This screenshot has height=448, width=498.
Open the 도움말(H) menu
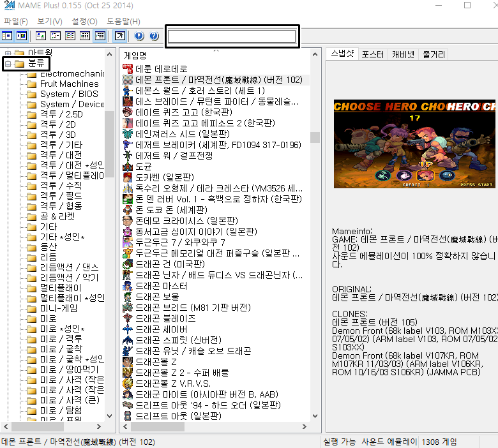123,21
